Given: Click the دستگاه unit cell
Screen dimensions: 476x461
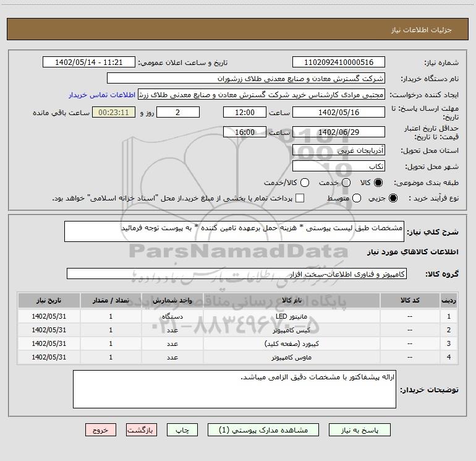Looking at the screenshot, I should (x=172, y=316).
